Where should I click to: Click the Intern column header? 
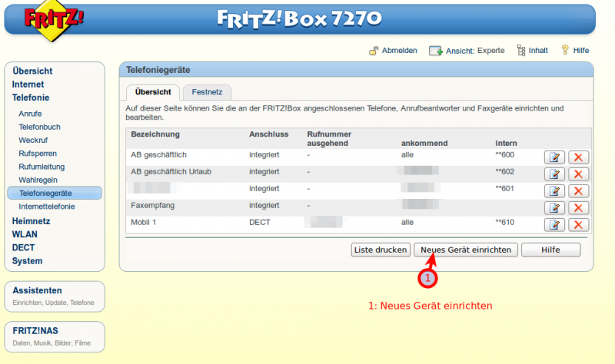click(x=506, y=144)
